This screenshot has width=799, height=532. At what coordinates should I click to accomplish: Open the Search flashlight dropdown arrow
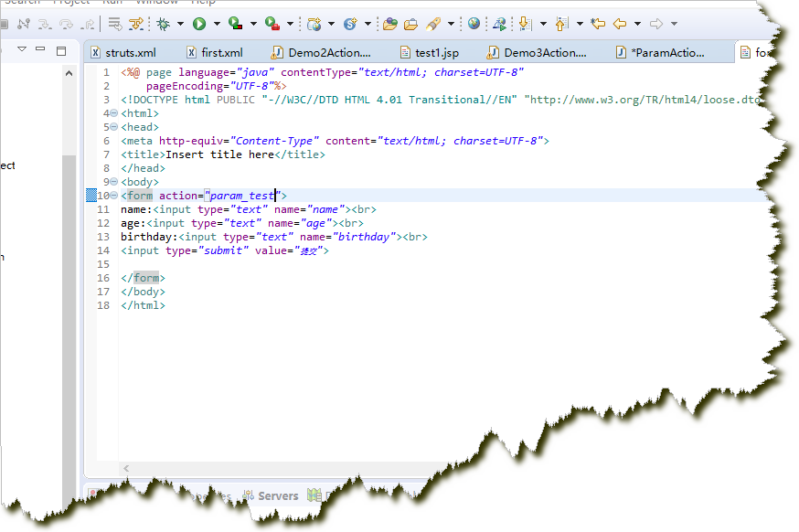[x=451, y=24]
